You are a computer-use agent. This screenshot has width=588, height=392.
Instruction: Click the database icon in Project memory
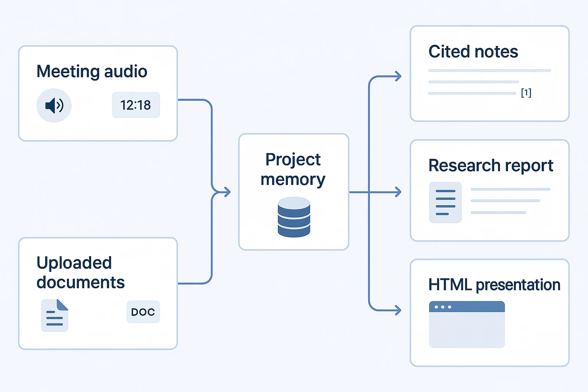[294, 217]
